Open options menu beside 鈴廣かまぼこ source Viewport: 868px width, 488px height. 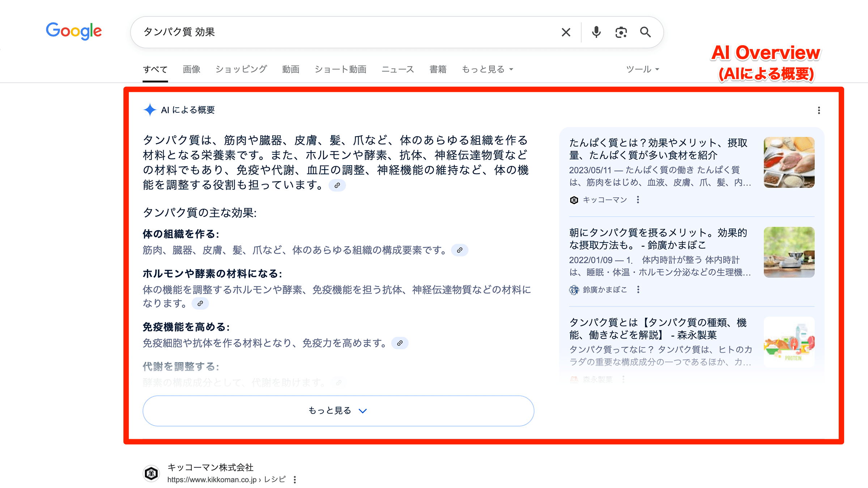point(638,290)
